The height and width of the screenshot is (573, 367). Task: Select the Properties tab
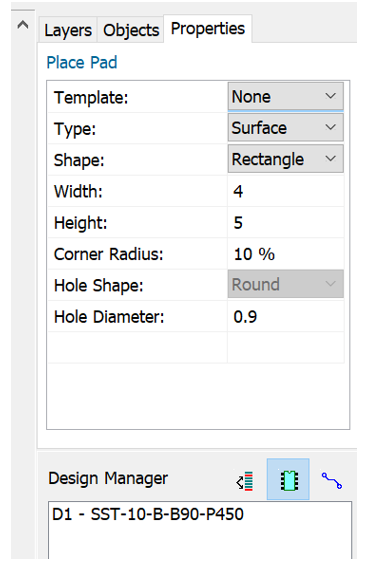coord(208,29)
